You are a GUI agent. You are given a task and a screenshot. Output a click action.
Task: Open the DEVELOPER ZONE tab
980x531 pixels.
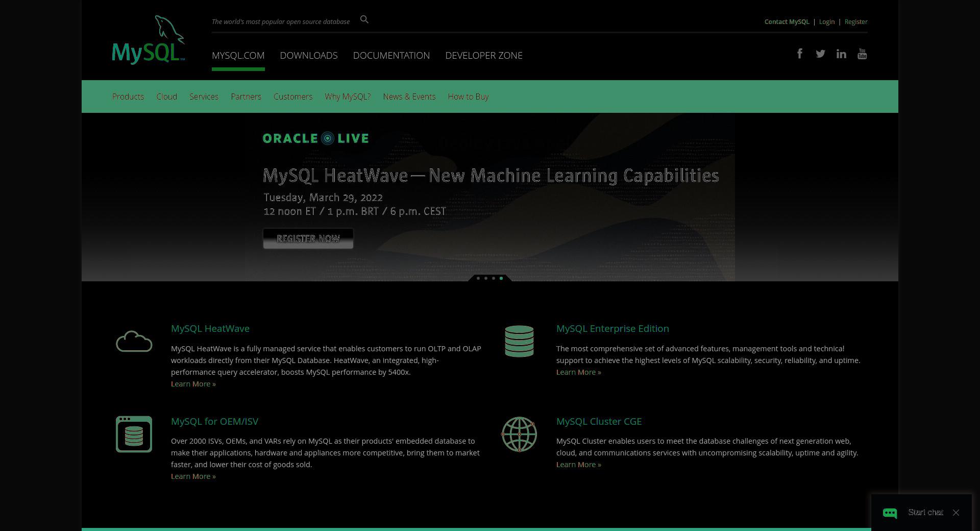coord(484,55)
